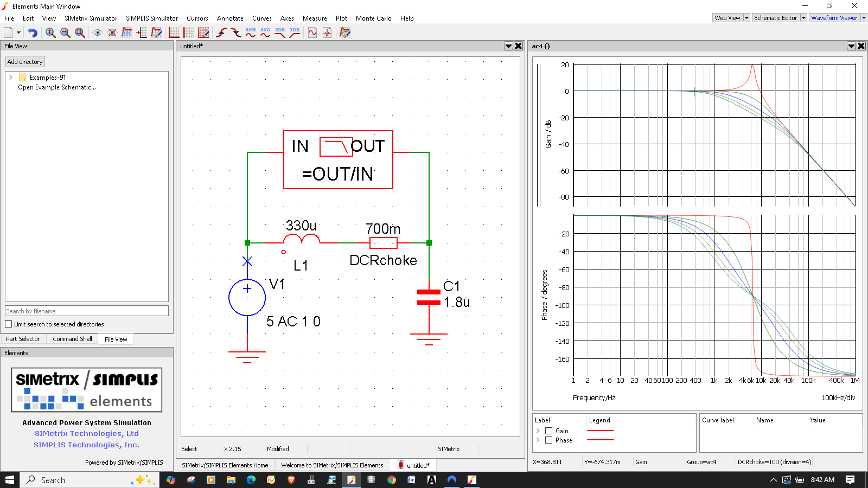Click the AVG measurement icon

pyautogui.click(x=265, y=33)
